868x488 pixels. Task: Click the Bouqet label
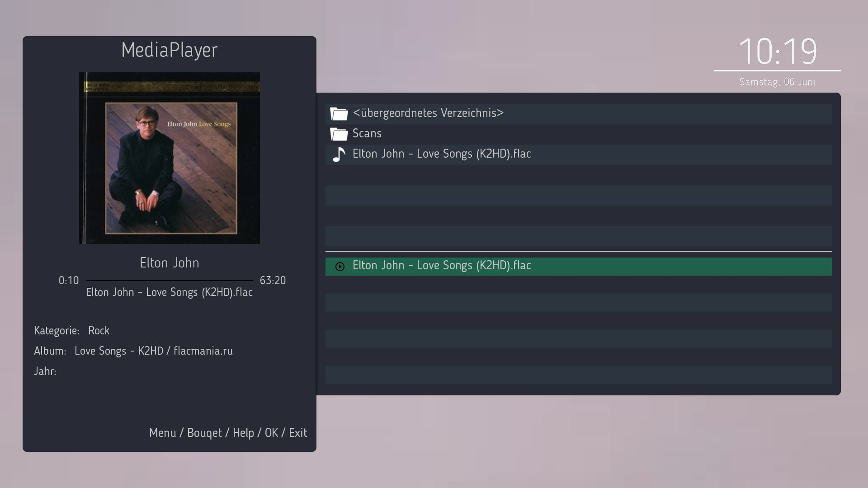[x=204, y=433]
